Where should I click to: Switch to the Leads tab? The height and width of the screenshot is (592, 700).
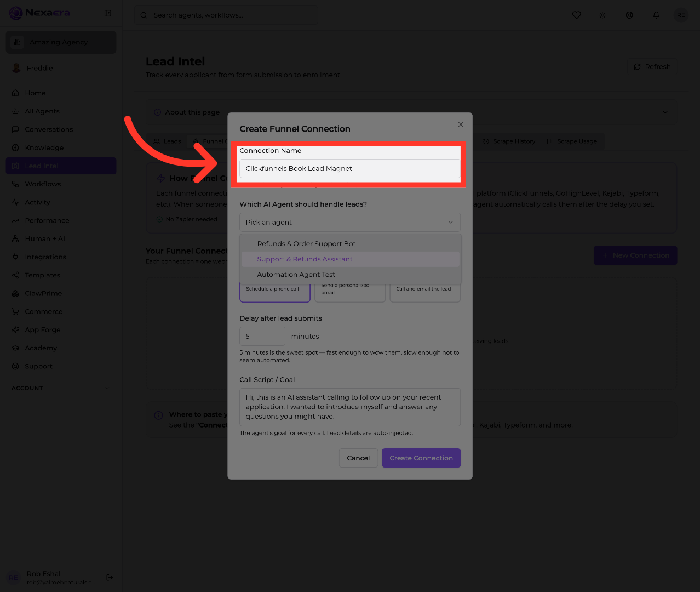pyautogui.click(x=167, y=141)
